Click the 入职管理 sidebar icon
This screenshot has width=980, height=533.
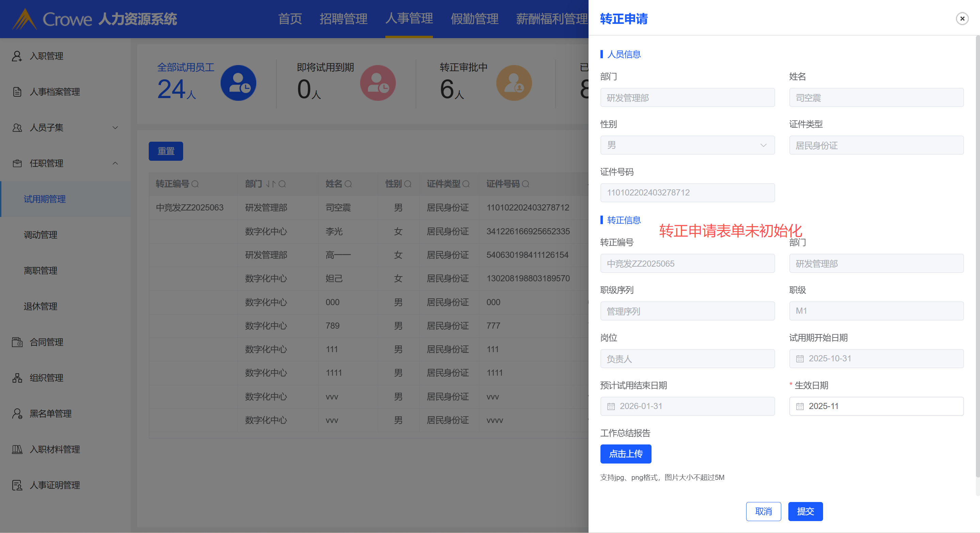tap(17, 56)
